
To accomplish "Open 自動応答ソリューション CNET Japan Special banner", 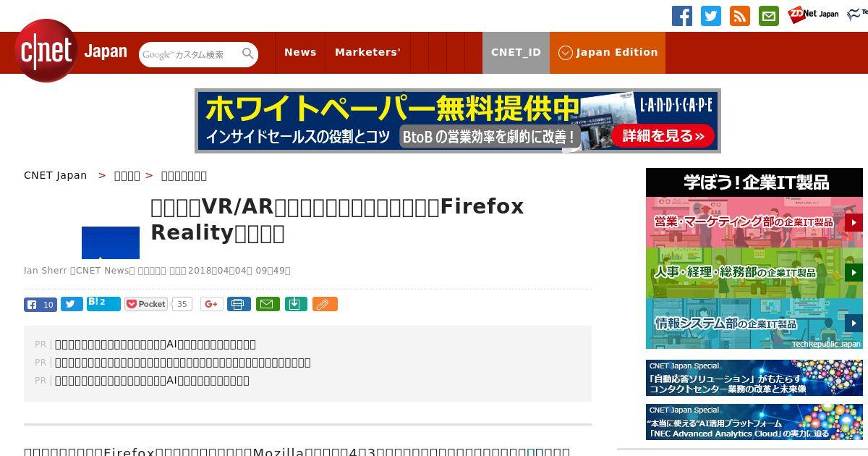I will pyautogui.click(x=754, y=378).
